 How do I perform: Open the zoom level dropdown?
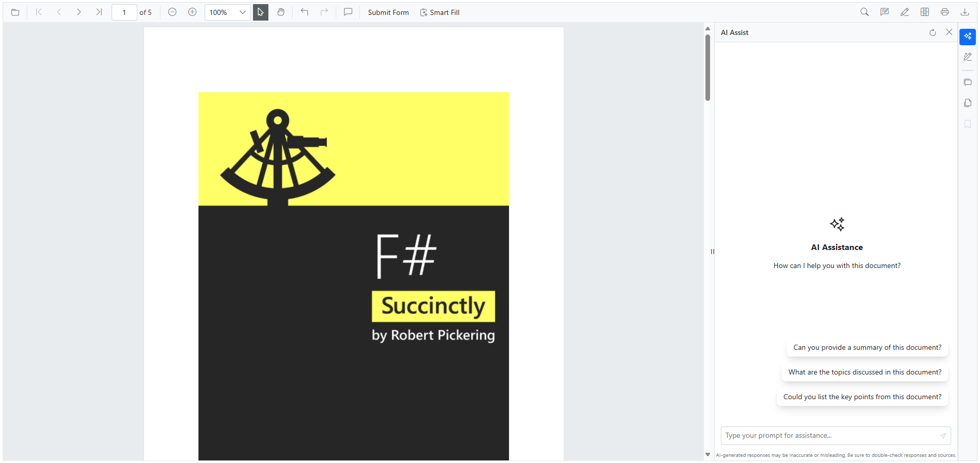coord(242,12)
